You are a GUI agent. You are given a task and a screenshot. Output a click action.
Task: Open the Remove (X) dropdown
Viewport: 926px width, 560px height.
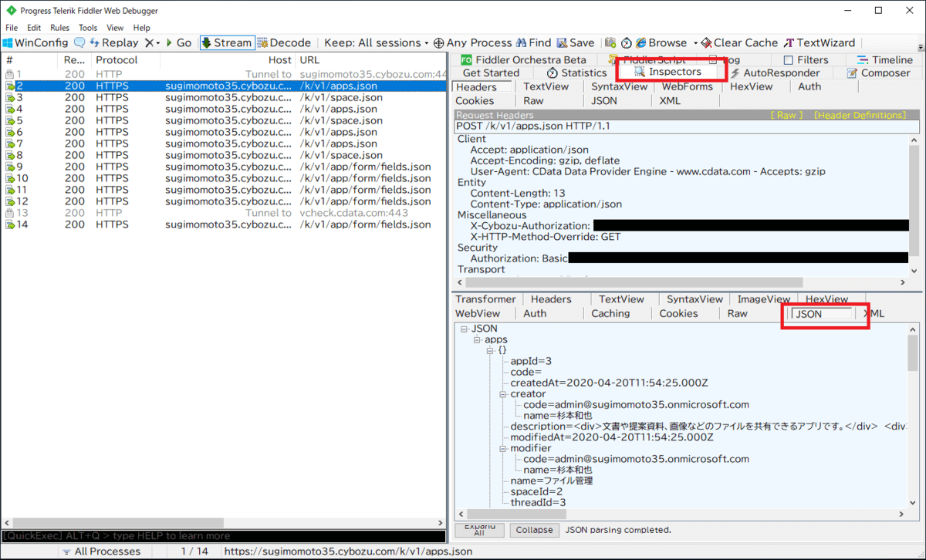click(152, 43)
